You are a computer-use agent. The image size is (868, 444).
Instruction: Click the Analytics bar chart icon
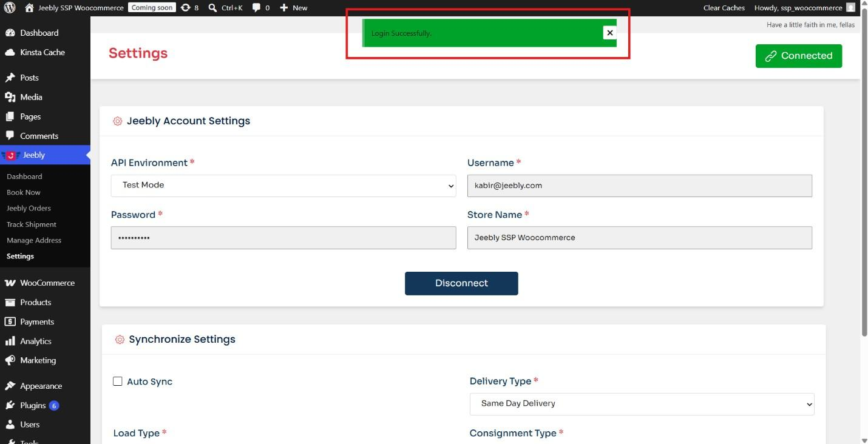10,341
